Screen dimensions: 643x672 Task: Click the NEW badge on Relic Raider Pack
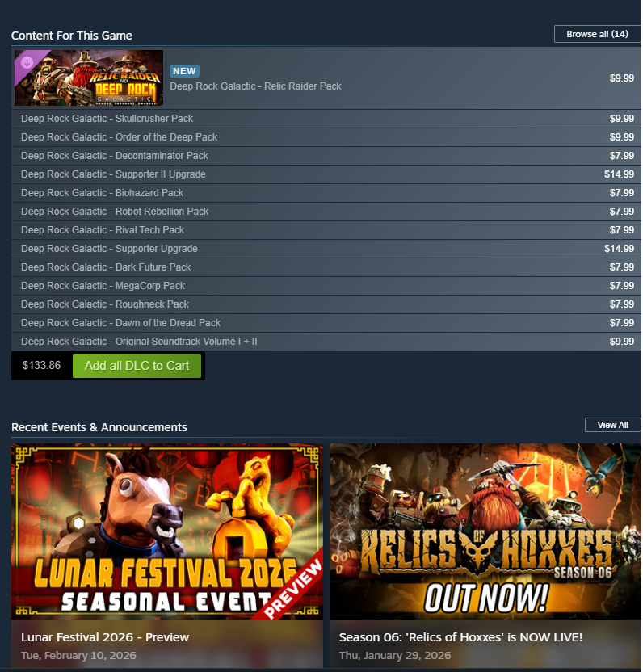[x=184, y=71]
